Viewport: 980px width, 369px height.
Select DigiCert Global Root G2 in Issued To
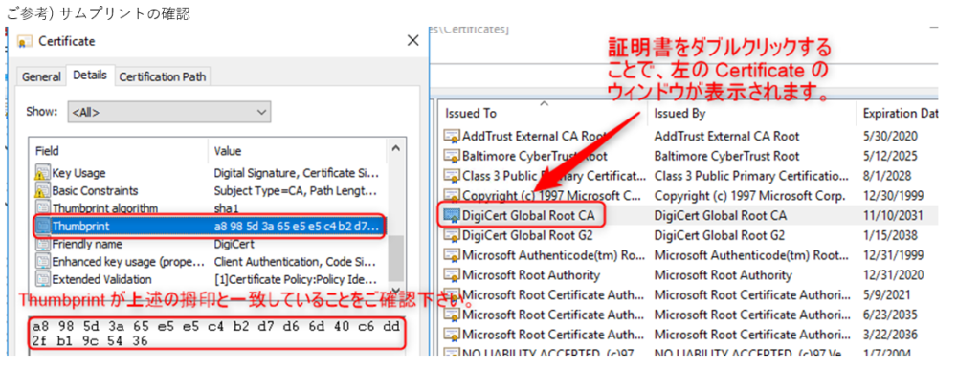tap(527, 235)
